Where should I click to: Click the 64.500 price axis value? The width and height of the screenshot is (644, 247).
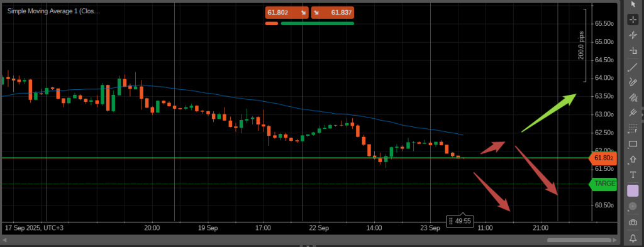coord(604,60)
